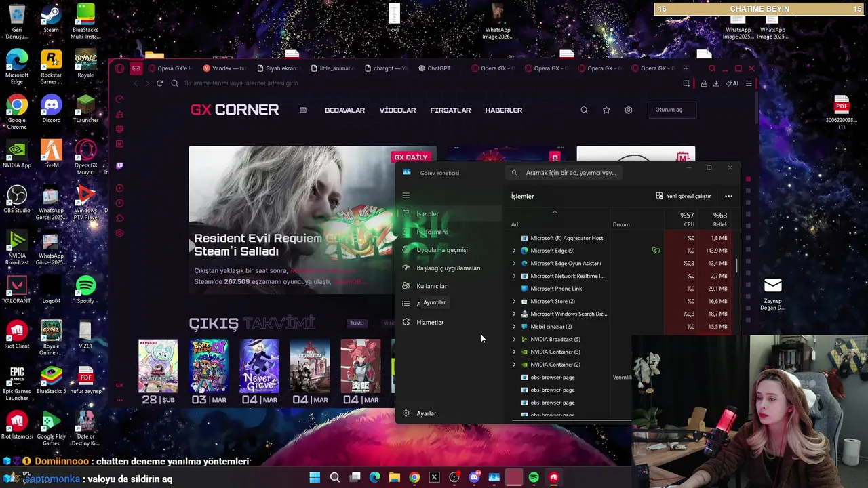Image resolution: width=868 pixels, height=488 pixels.
Task: Open Opera GX AI button
Action: coord(732,83)
